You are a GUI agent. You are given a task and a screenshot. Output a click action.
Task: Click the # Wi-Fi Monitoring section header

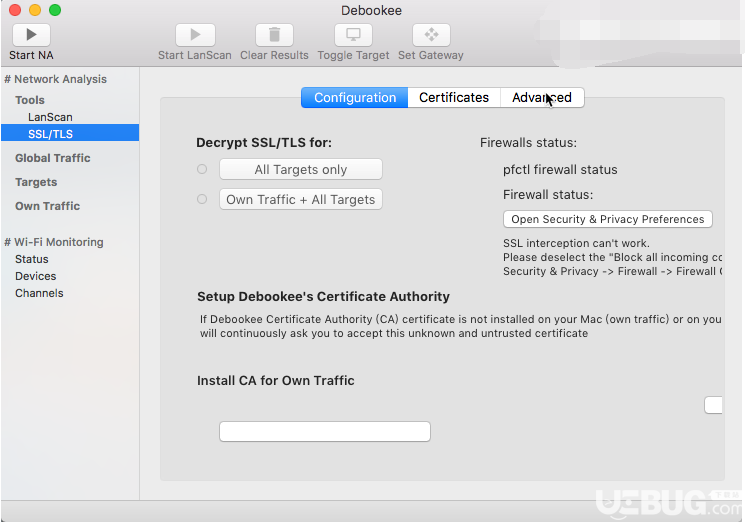pos(54,242)
